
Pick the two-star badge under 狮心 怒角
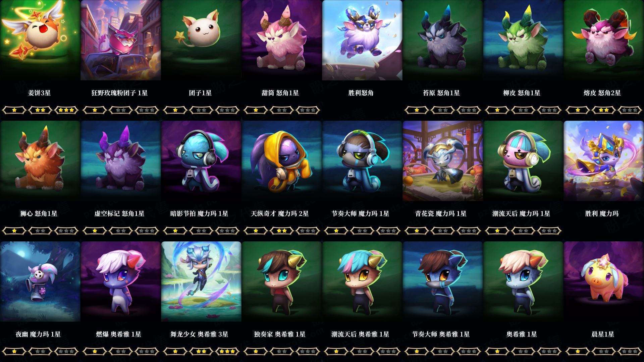click(x=40, y=231)
